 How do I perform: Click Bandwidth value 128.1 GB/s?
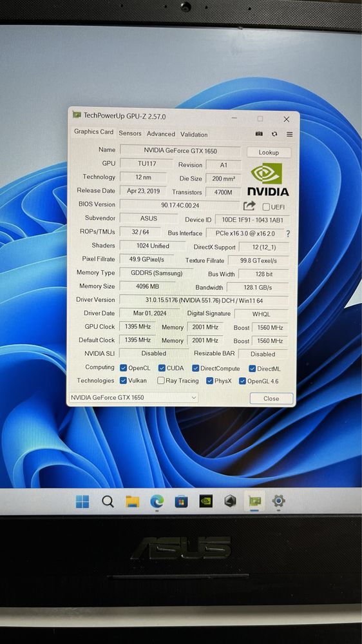(258, 288)
